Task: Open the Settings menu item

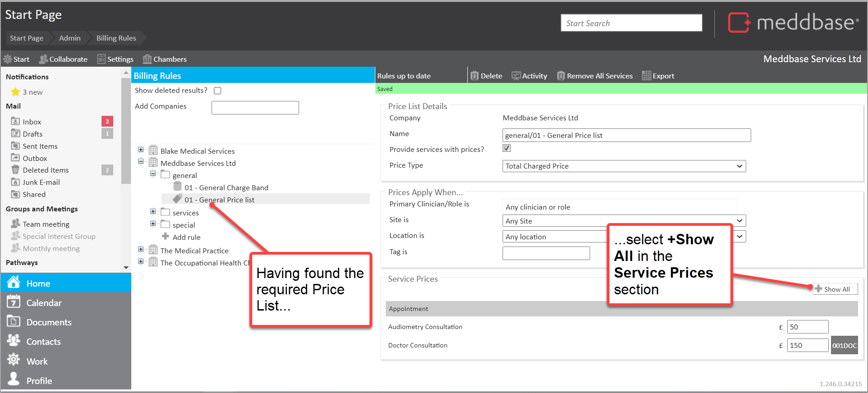Action: pyautogui.click(x=115, y=59)
